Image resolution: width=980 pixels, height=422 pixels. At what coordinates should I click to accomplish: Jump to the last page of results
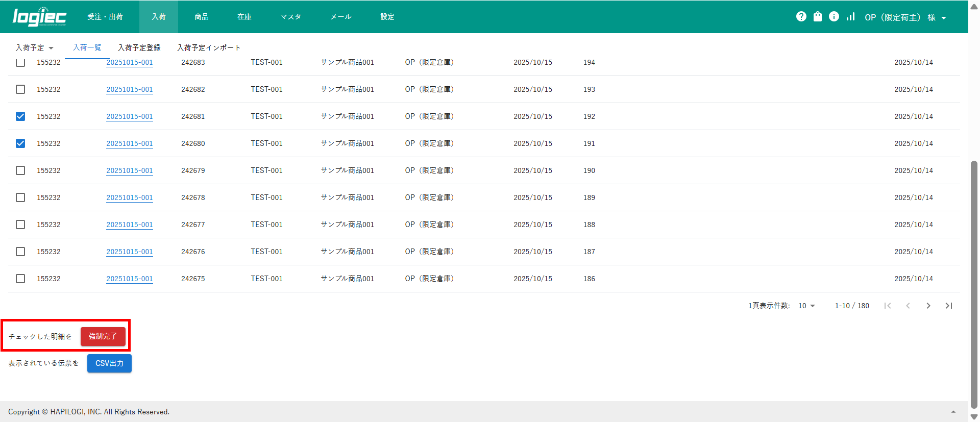(949, 306)
